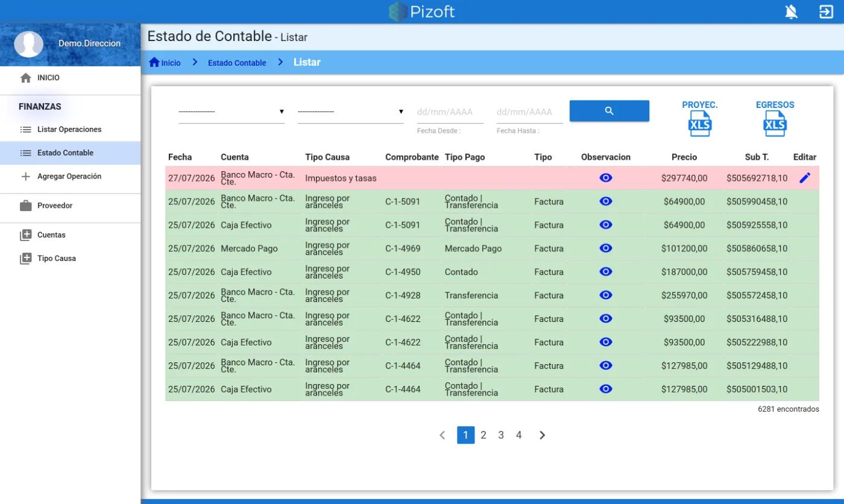Click the Impuestos y tasas cell
Image resolution: width=844 pixels, height=504 pixels.
pos(341,178)
